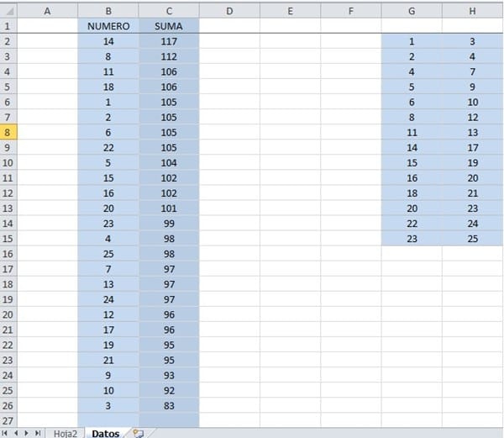Select column B header
Viewport: 504px width, 438px height.
[108, 11]
